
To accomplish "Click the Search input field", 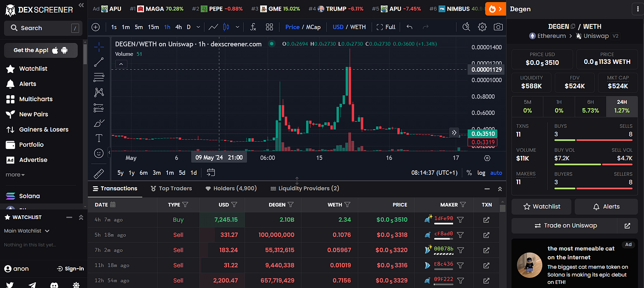I will [x=43, y=28].
